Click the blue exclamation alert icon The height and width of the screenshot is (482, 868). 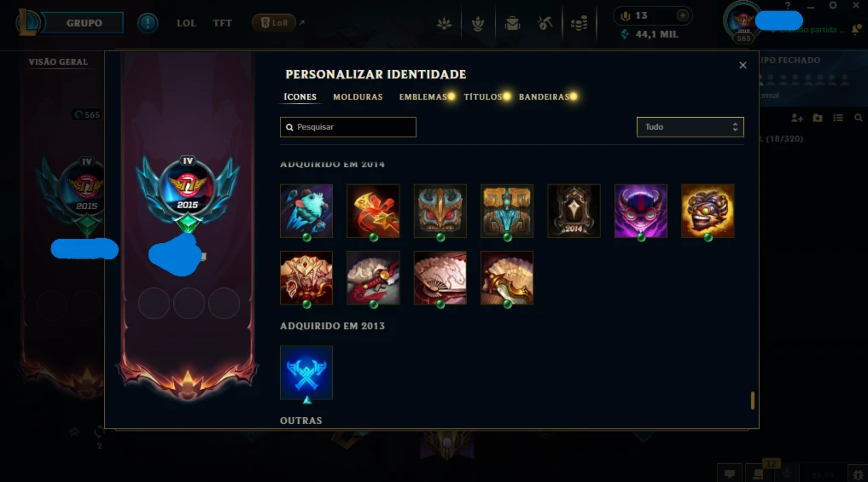point(148,23)
